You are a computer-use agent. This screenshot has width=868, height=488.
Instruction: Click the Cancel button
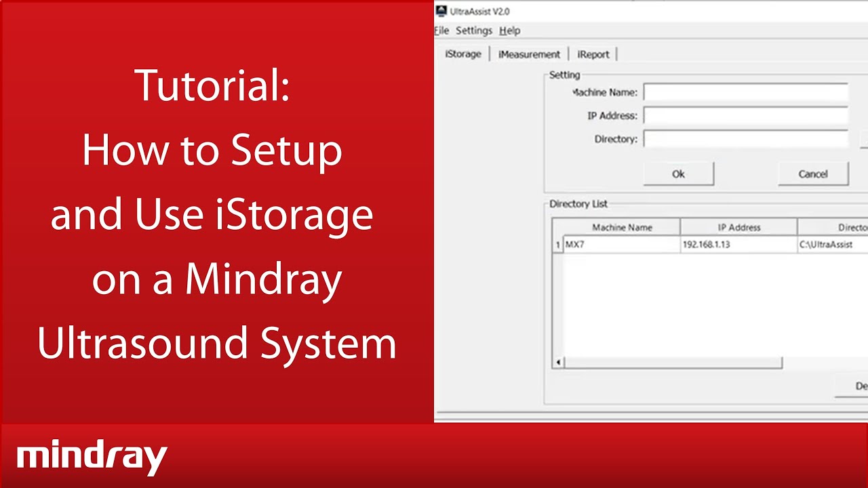pyautogui.click(x=813, y=174)
